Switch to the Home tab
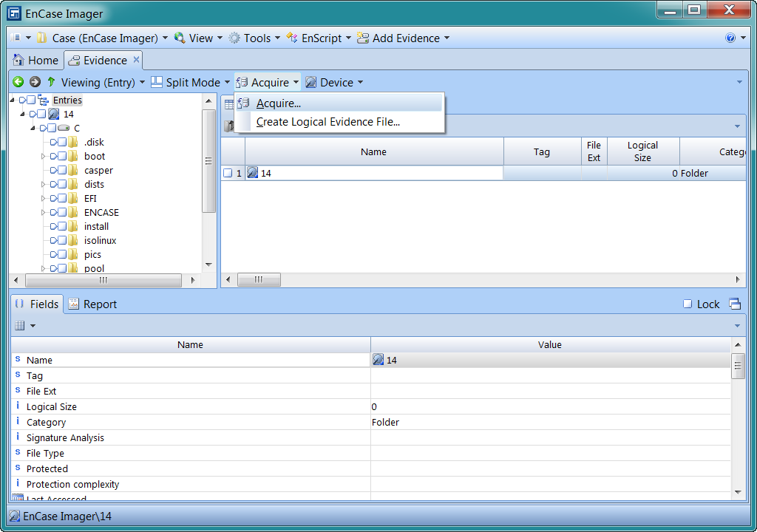The width and height of the screenshot is (757, 532). click(36, 61)
